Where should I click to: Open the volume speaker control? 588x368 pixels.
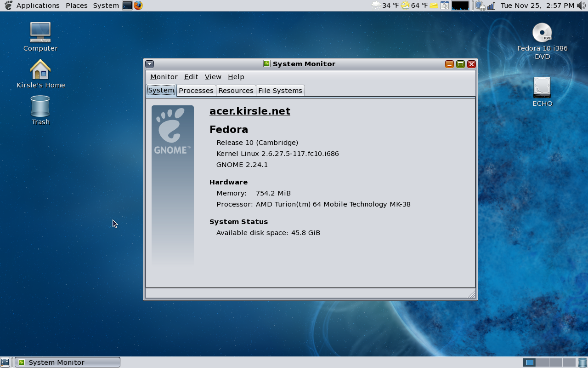point(581,6)
